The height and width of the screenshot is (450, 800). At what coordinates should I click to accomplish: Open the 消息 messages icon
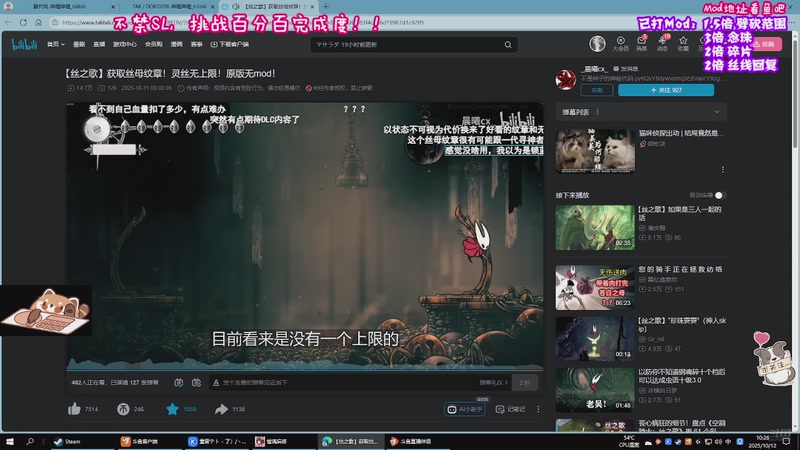coord(642,43)
